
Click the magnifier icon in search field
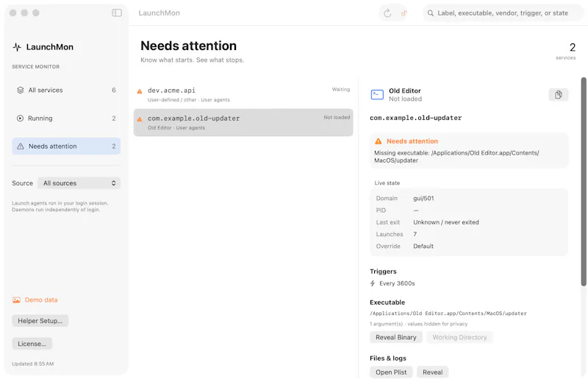431,13
